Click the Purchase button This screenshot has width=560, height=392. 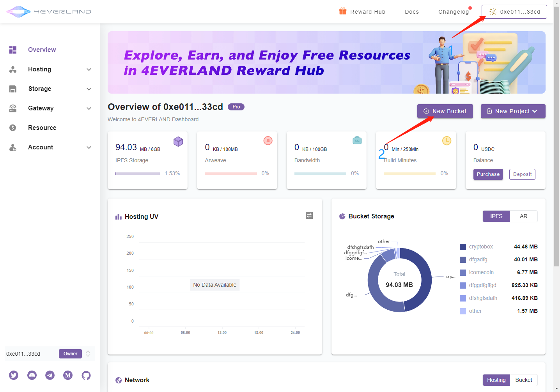[x=488, y=174]
